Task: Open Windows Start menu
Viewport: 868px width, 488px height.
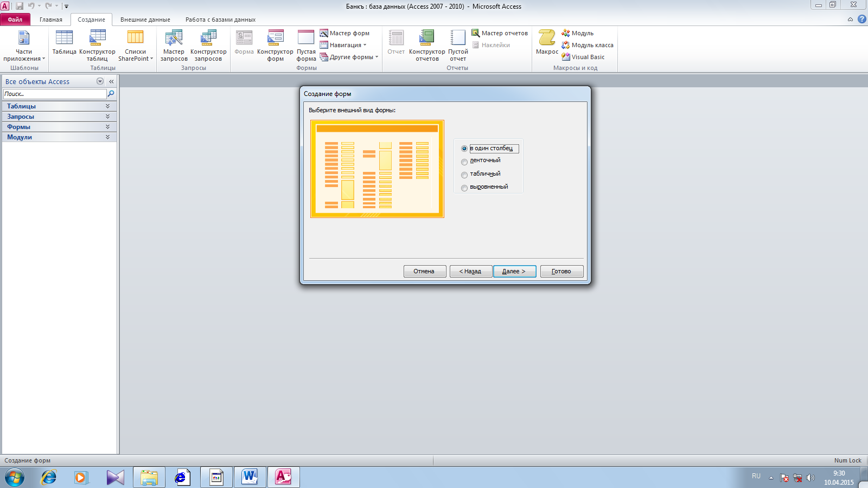Action: [x=15, y=477]
